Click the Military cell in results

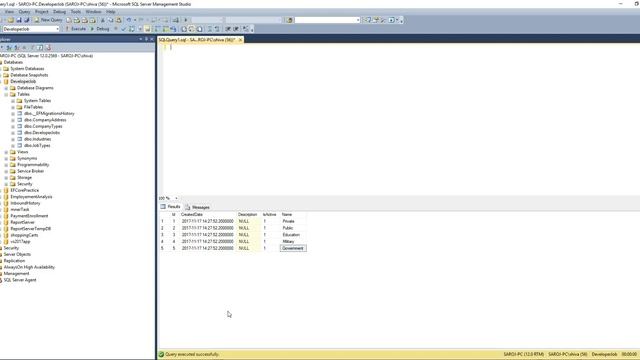tap(288, 242)
